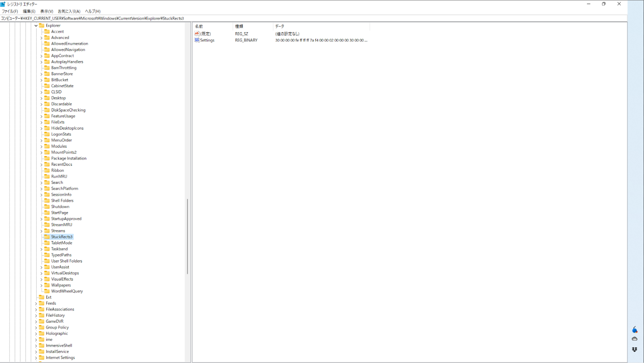Open the ヘルプ(H) menu
This screenshot has height=363, width=644.
coord(93,11)
